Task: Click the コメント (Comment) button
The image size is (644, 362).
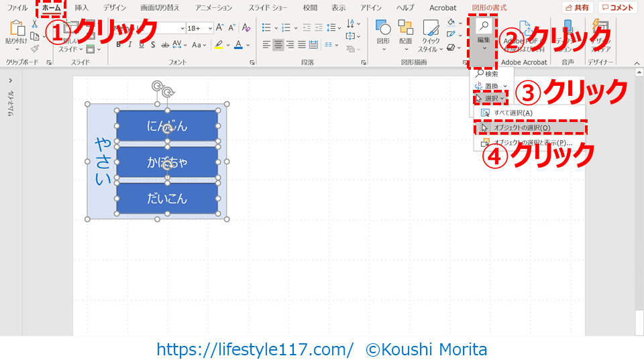Action: click(x=617, y=7)
